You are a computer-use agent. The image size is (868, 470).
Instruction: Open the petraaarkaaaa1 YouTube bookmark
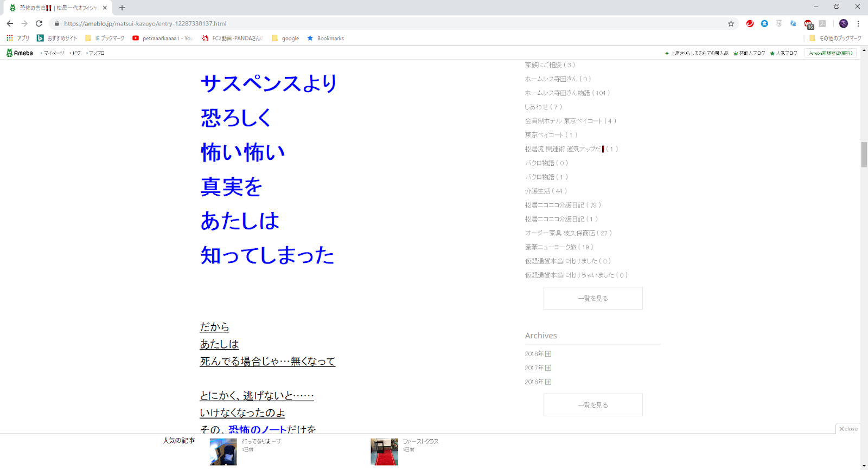tap(163, 38)
